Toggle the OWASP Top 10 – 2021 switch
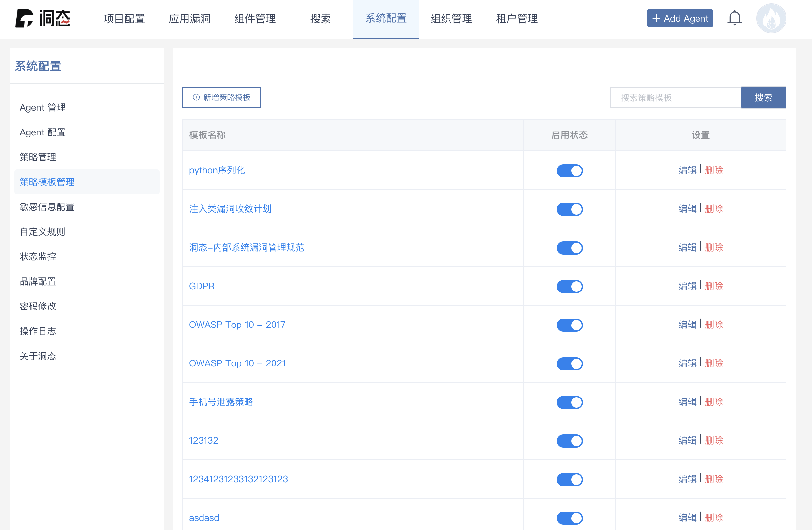 (570, 363)
